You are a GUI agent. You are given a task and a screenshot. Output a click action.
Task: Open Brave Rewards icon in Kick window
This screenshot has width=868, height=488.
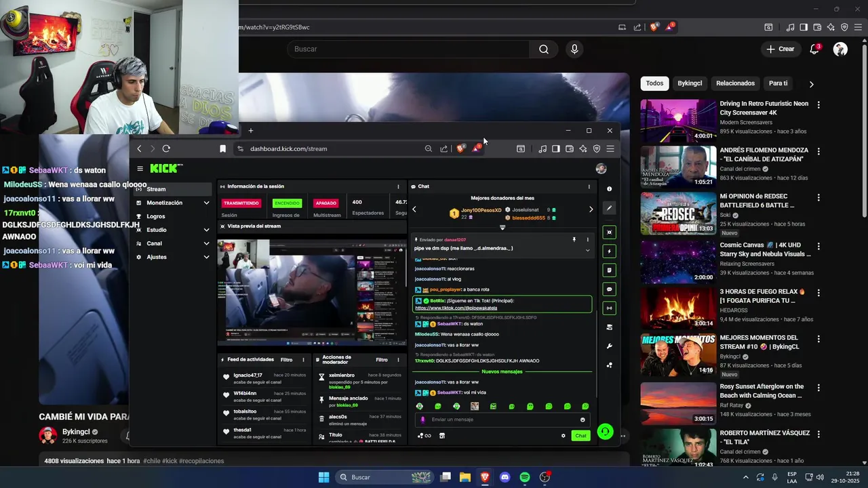(x=476, y=148)
